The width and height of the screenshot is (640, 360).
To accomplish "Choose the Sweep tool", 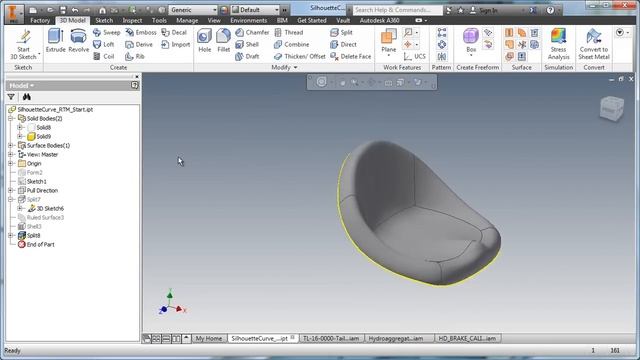I will pyautogui.click(x=106, y=32).
